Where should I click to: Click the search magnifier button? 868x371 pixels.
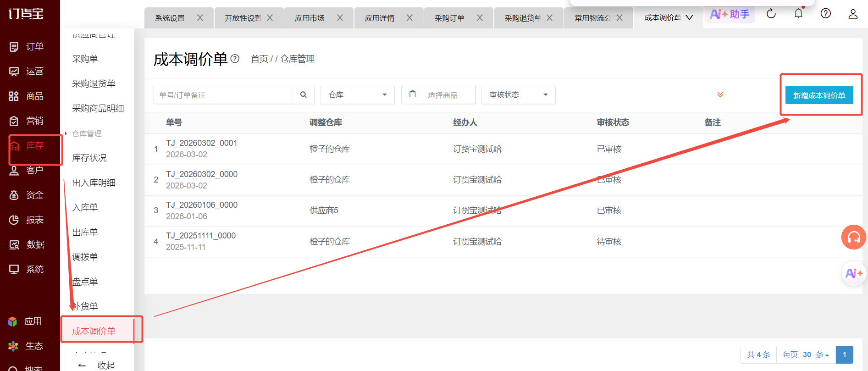[304, 95]
